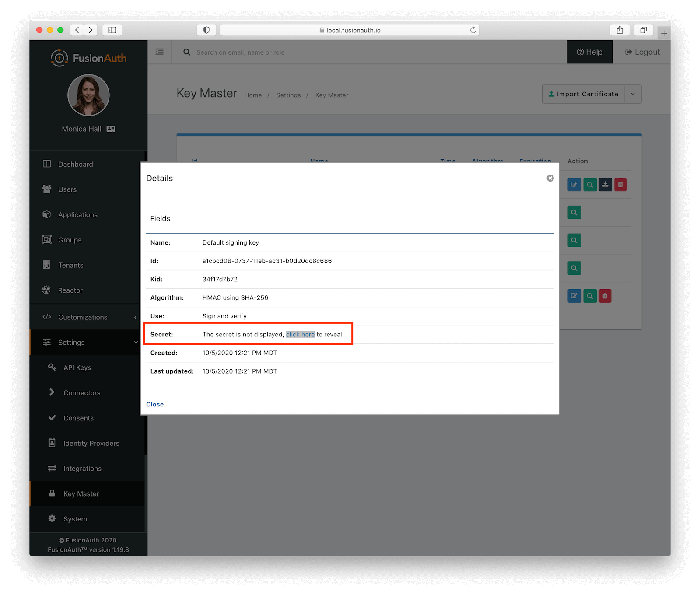This screenshot has width=700, height=595.
Task: Click download icon in the first key row
Action: [605, 185]
